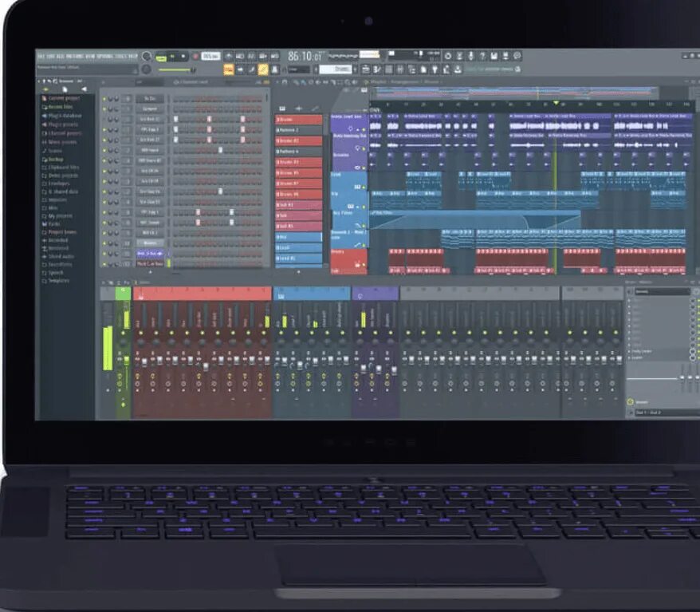Toggle the Browser shortcut icon in toolbar
Viewport: 700px width, 612px height.
point(412,69)
